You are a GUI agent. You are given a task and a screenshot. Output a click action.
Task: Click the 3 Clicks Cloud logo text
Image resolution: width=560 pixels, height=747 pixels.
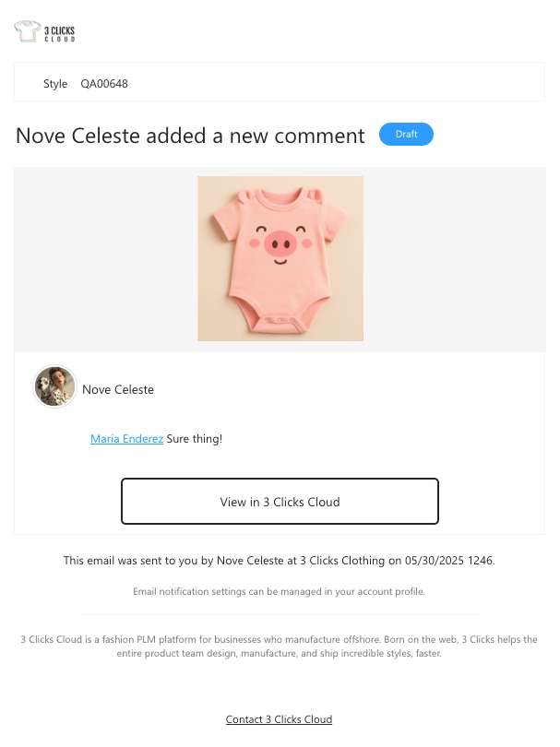point(59,34)
